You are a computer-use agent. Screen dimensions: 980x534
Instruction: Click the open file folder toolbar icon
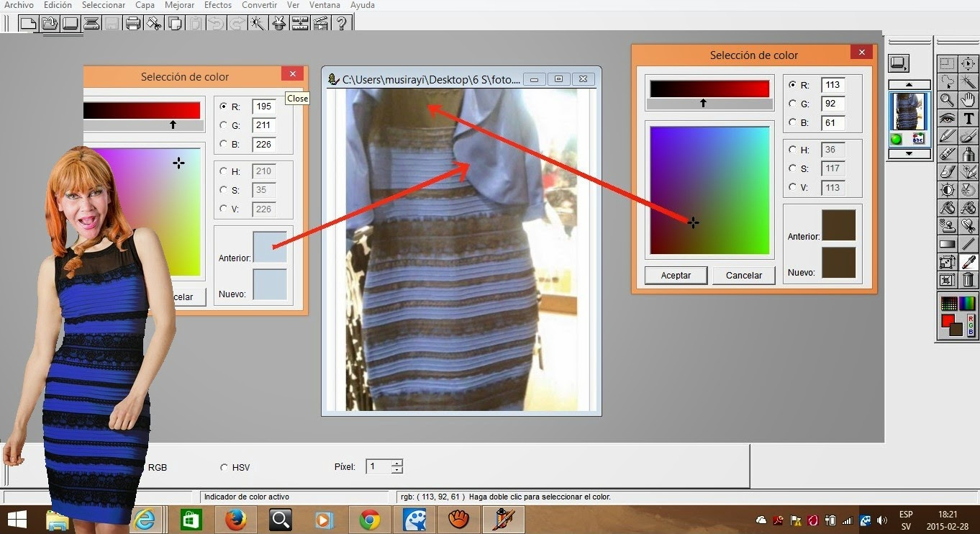49,23
